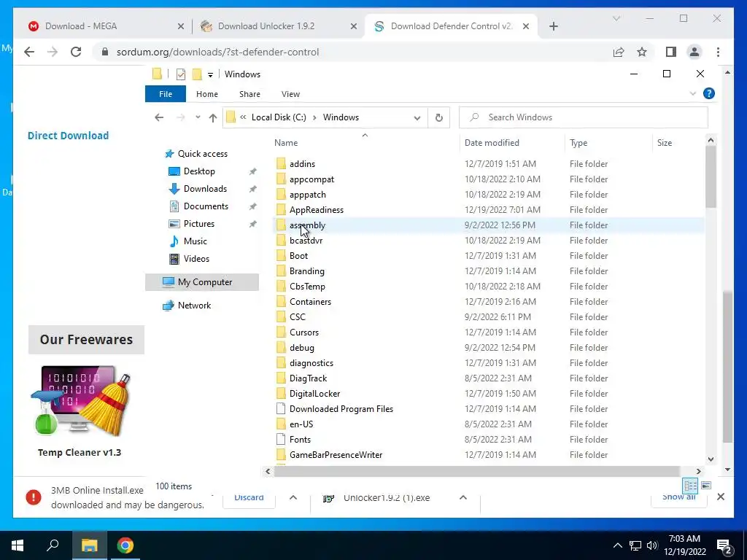Select Quick access in navigation pane
747x560 pixels.
click(x=203, y=154)
